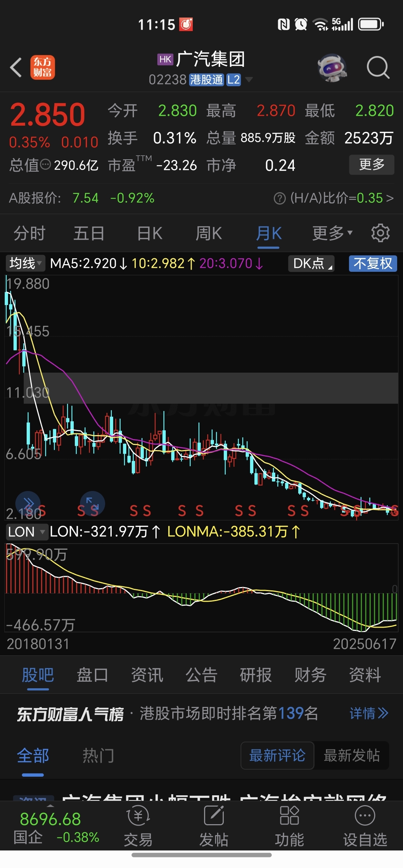Screen dimensions: 403x868
Task: Tap the 更多 quote details button
Action: pyautogui.click(x=372, y=165)
